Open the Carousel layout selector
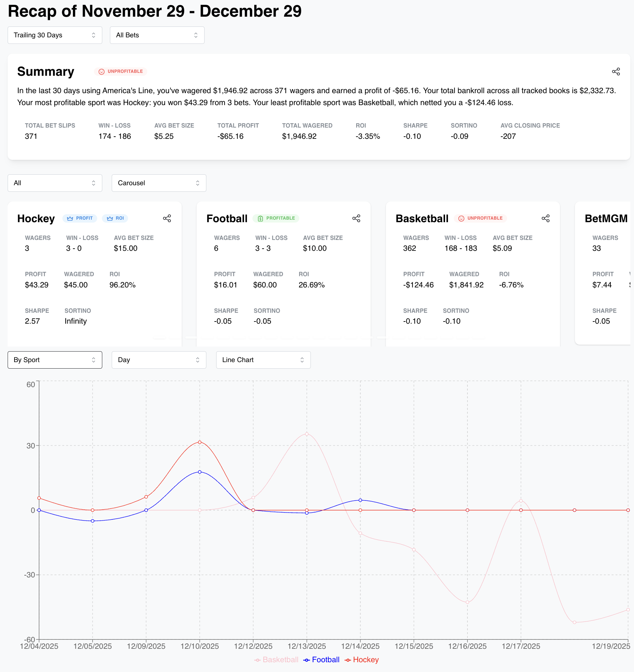The width and height of the screenshot is (634, 672). click(158, 183)
